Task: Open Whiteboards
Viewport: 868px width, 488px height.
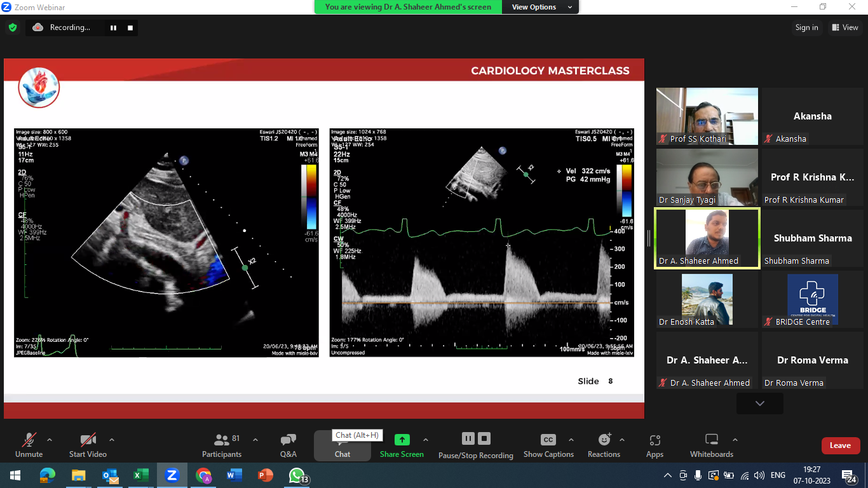Action: click(711, 444)
